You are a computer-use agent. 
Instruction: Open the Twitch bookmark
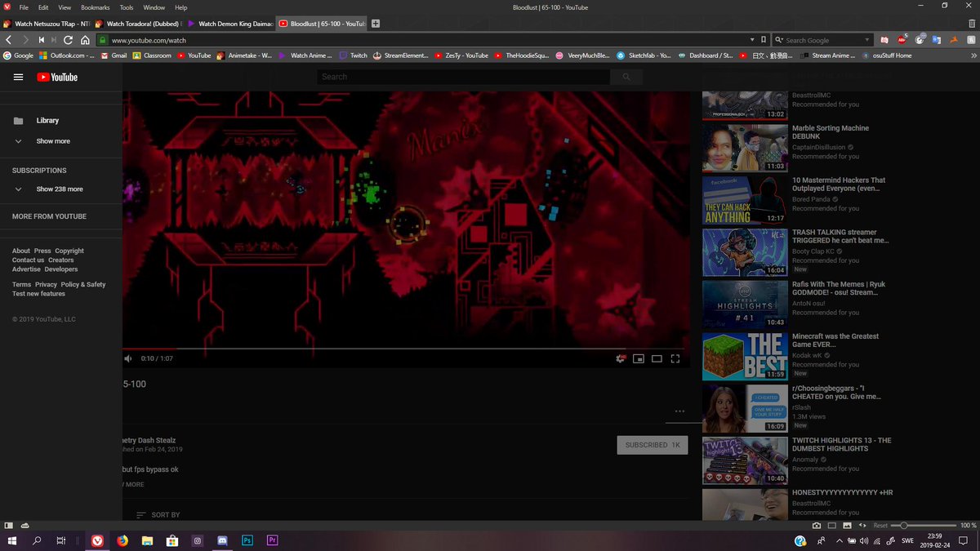pyautogui.click(x=353, y=56)
